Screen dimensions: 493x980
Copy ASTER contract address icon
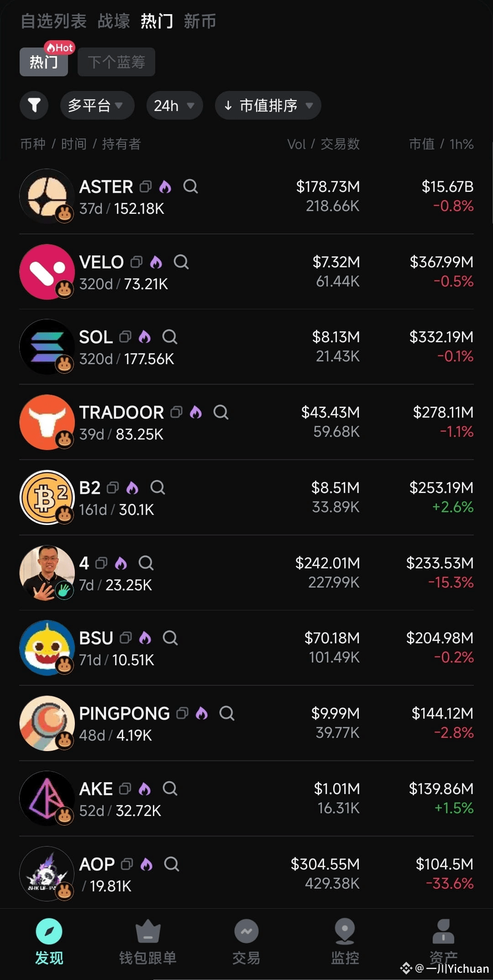pyautogui.click(x=146, y=186)
